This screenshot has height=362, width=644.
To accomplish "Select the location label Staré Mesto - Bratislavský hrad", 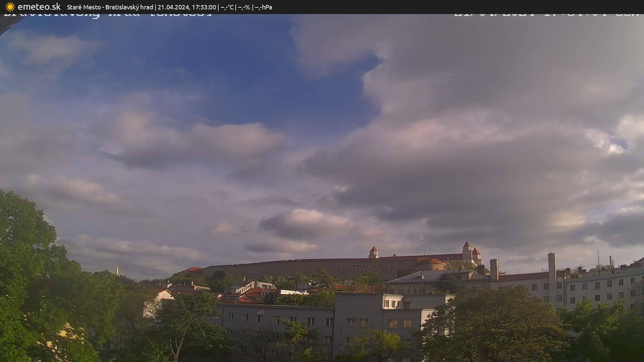I will [111, 6].
